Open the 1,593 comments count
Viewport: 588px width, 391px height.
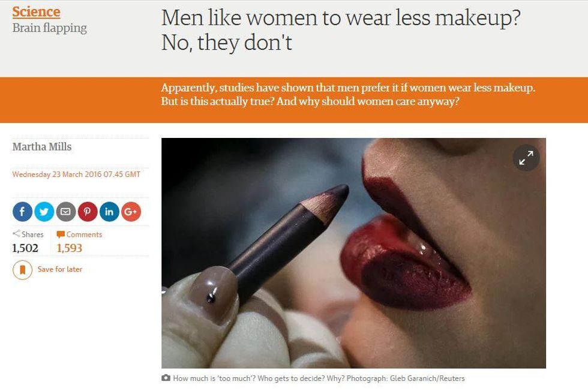pos(70,248)
